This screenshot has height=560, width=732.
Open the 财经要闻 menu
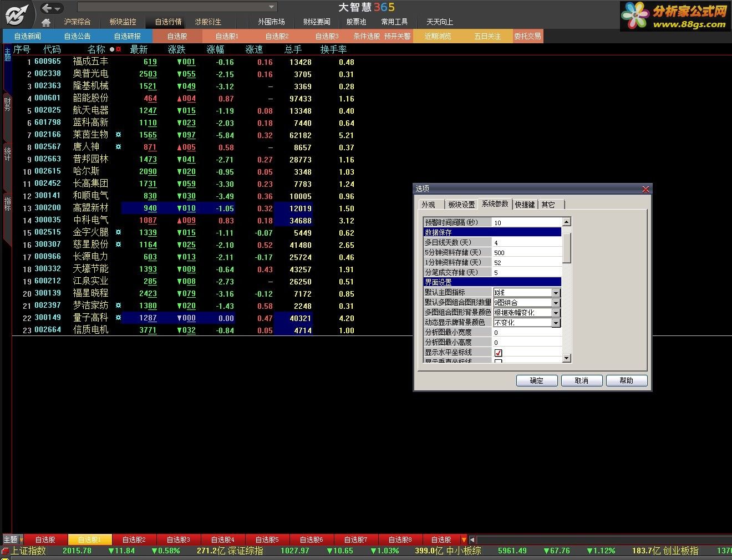tap(317, 22)
